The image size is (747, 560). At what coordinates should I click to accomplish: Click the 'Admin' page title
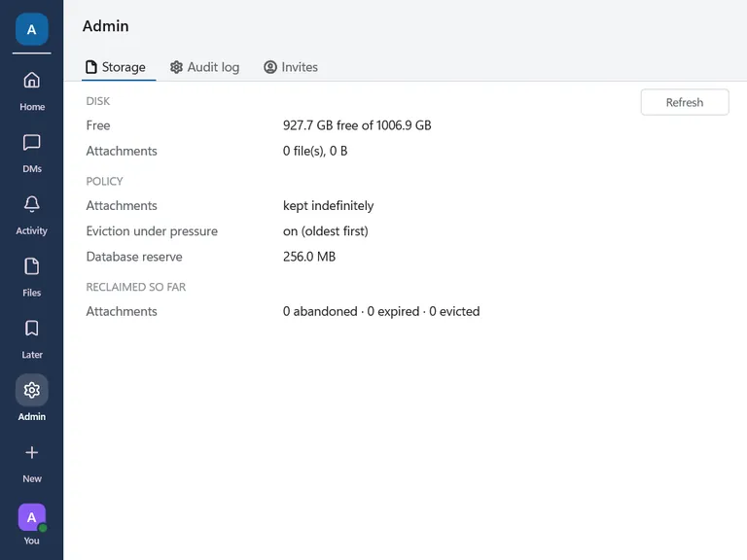pyautogui.click(x=106, y=25)
